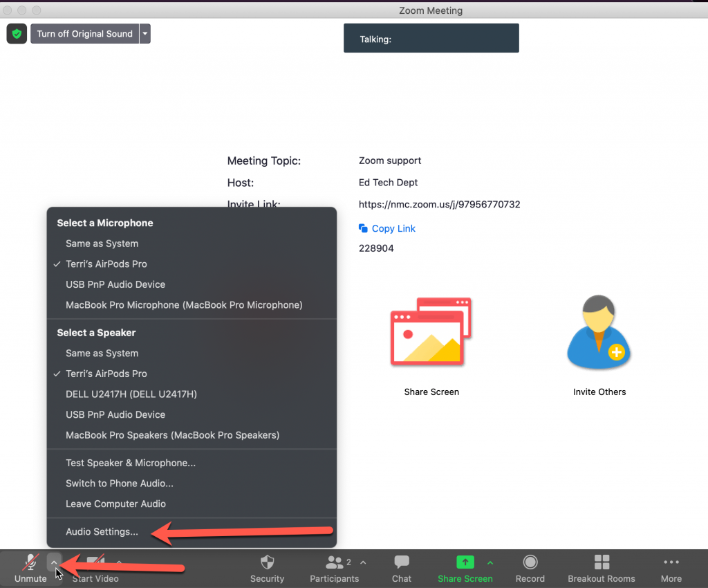Click the green Share Screen toolbar icon
Viewport: 708px width, 588px height.
click(465, 562)
